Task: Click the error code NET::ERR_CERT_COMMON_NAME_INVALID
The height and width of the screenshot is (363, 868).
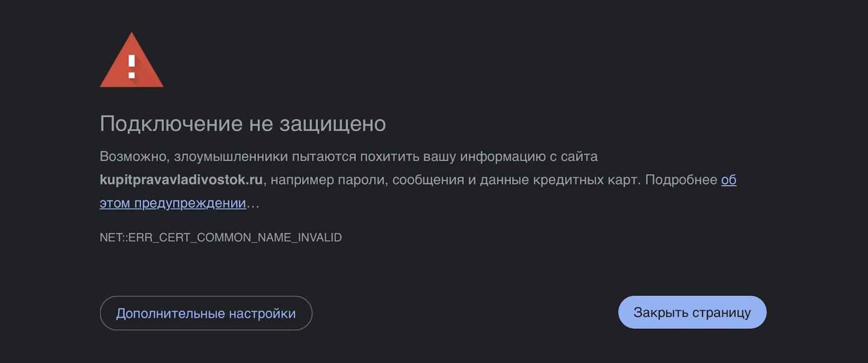Action: tap(221, 237)
